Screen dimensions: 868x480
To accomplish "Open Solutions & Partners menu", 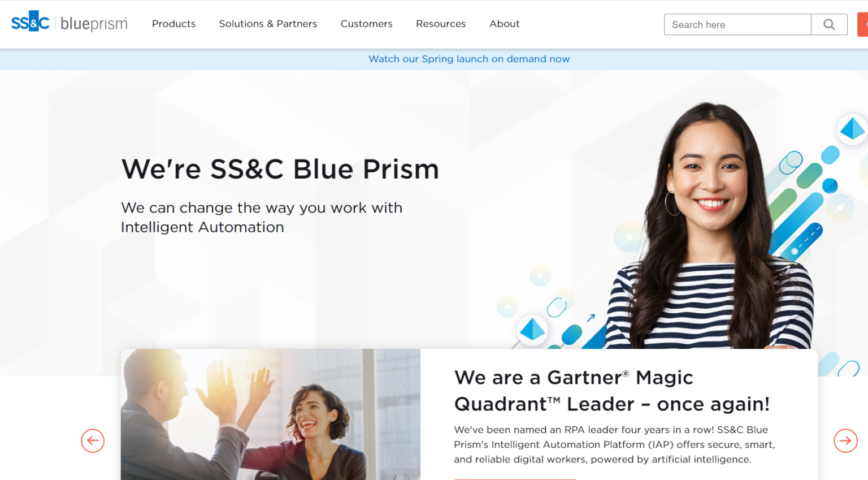I will pyautogui.click(x=268, y=24).
